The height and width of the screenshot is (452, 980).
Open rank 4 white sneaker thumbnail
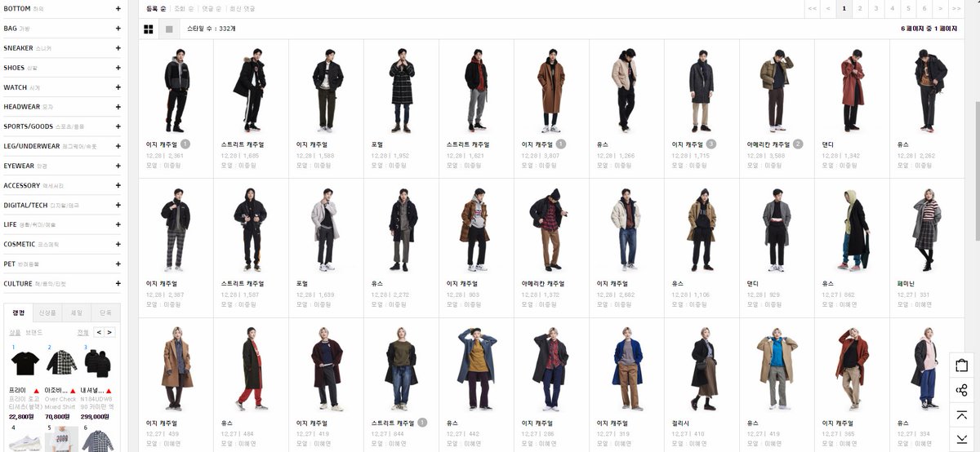tap(25, 442)
